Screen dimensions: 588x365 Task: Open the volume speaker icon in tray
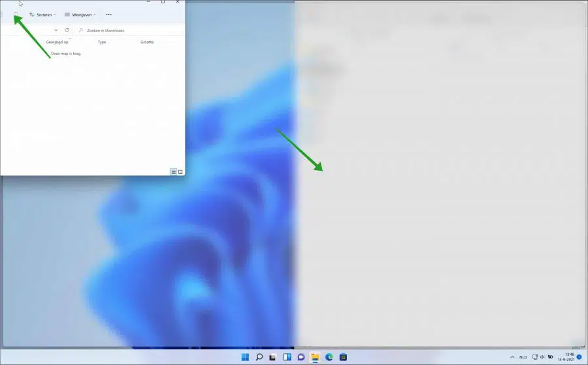tap(542, 357)
